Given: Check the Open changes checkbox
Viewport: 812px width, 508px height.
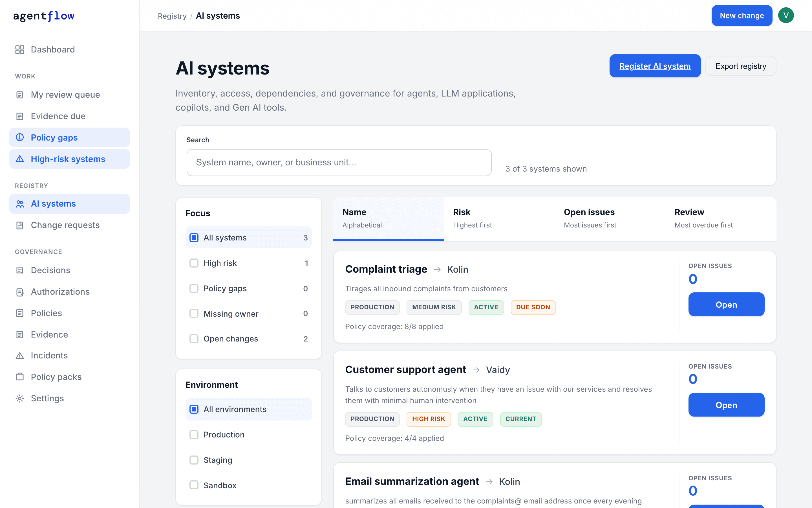Looking at the screenshot, I should (194, 339).
